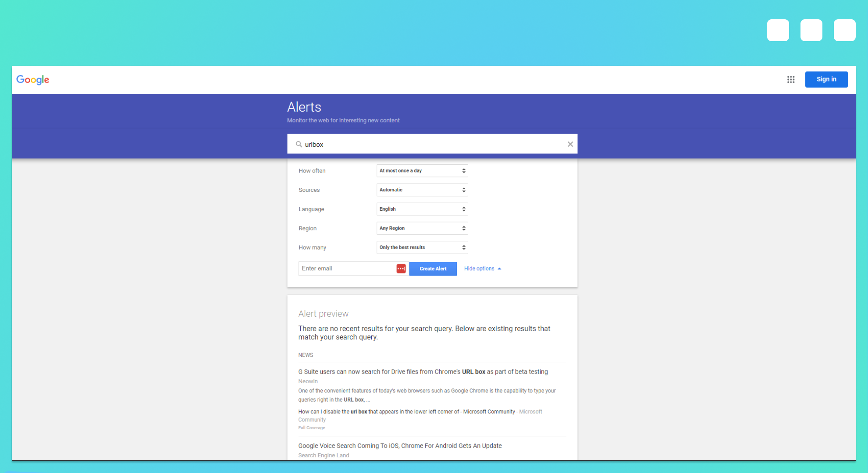Open the Sources dropdown
868x473 pixels.
(422, 190)
